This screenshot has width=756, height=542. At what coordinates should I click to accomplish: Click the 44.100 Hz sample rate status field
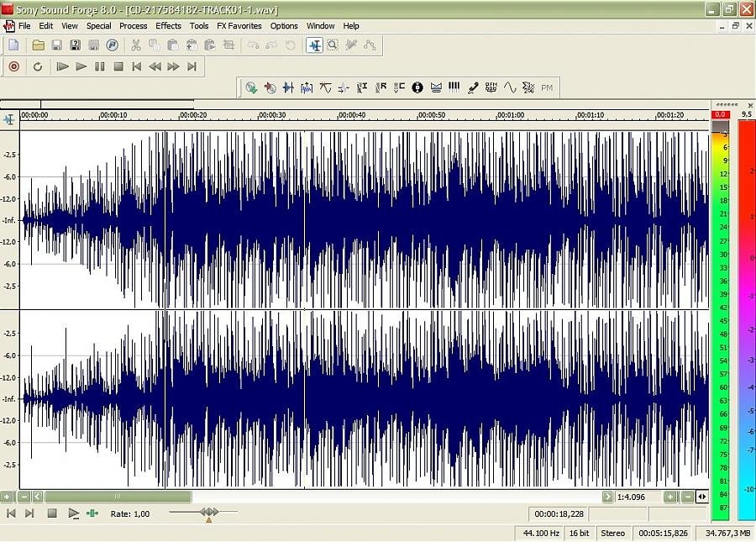click(x=541, y=534)
